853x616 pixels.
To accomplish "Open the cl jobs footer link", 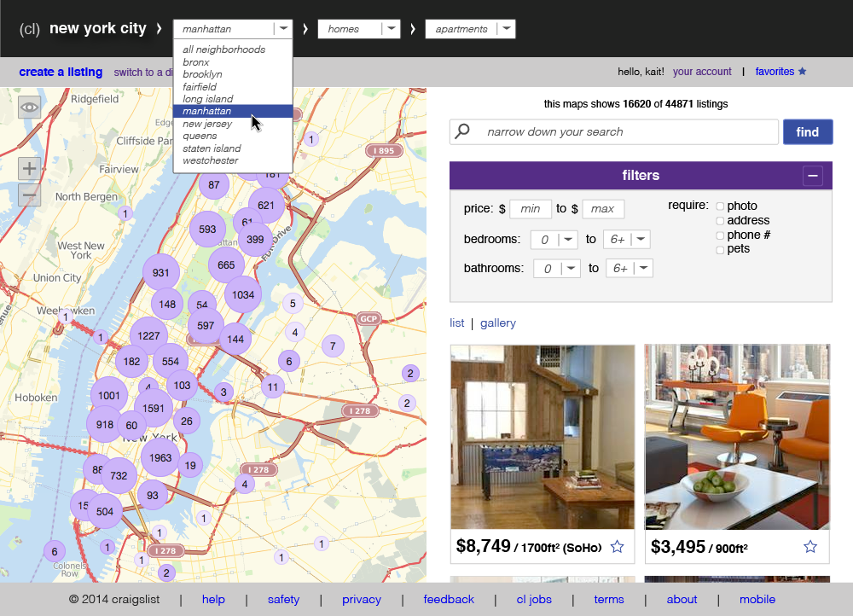I will [x=534, y=599].
